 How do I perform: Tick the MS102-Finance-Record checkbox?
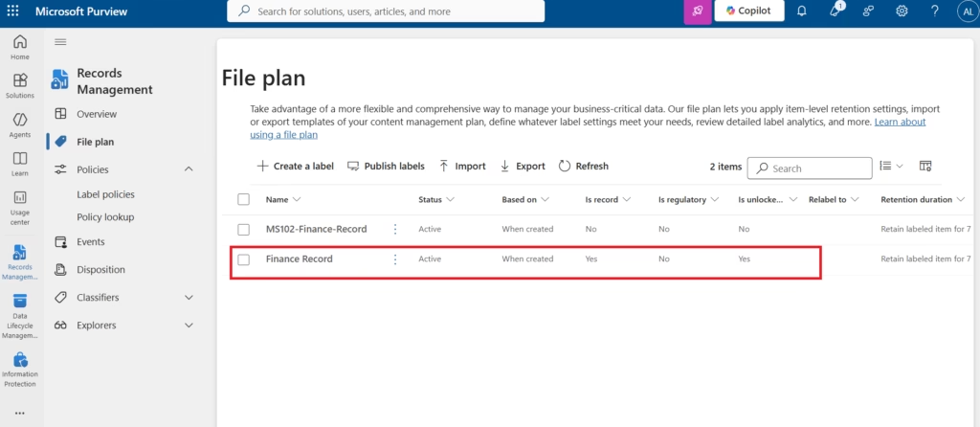point(244,230)
